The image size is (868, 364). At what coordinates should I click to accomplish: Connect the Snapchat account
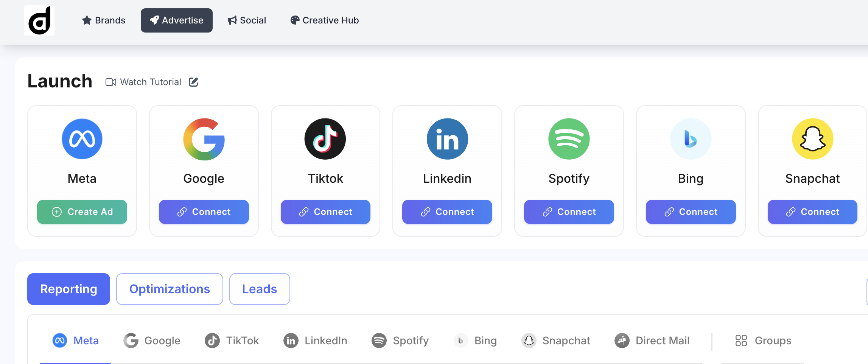[812, 212]
